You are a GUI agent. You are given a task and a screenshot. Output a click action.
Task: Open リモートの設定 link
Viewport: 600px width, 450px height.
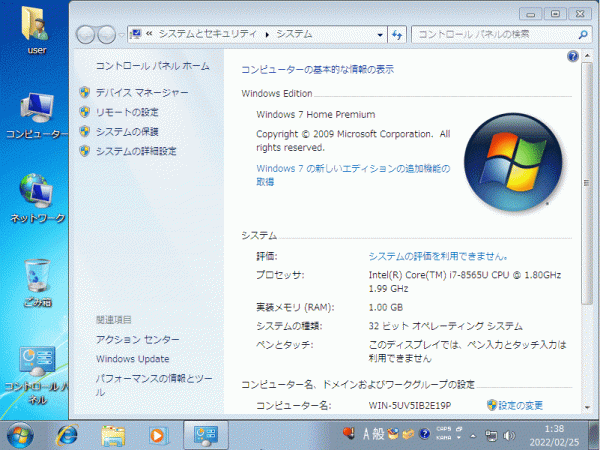tap(127, 112)
